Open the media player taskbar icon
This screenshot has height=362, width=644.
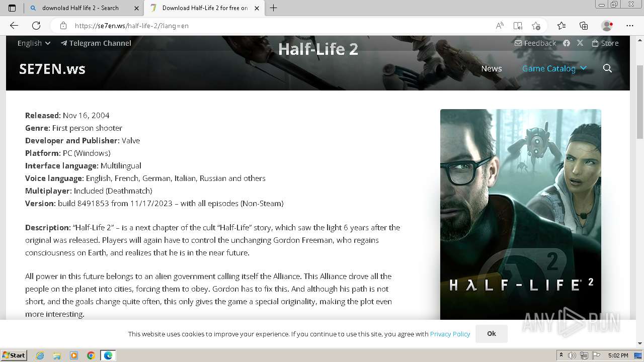click(x=74, y=355)
